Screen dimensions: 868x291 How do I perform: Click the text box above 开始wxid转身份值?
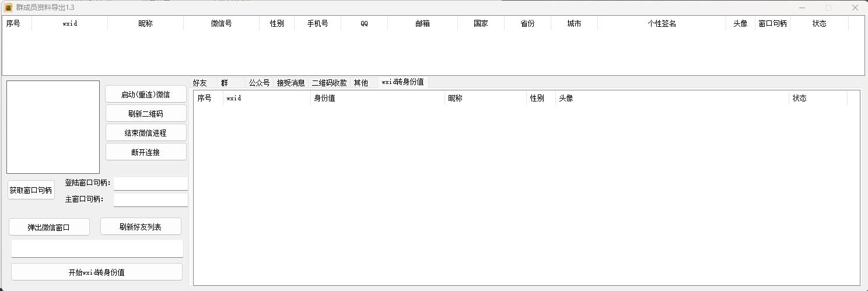coord(97,248)
